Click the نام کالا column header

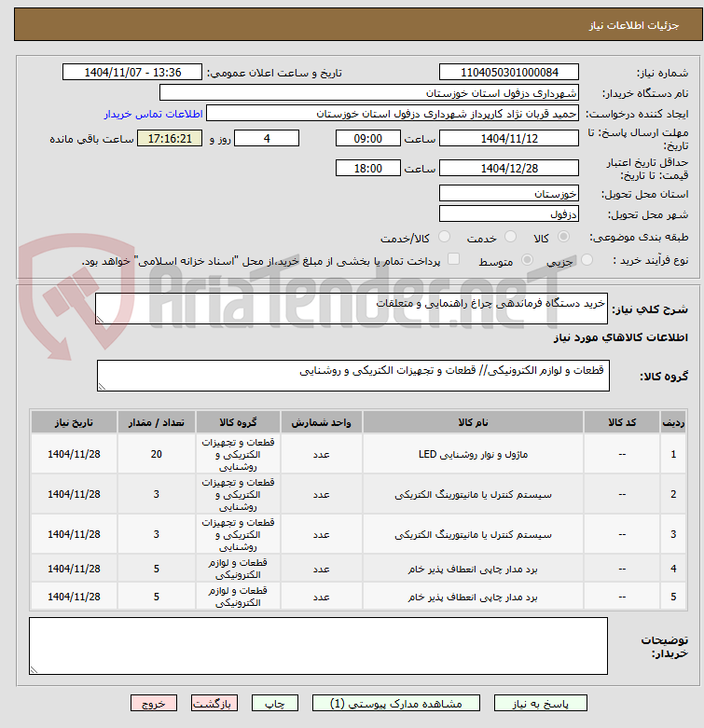pyautogui.click(x=473, y=422)
